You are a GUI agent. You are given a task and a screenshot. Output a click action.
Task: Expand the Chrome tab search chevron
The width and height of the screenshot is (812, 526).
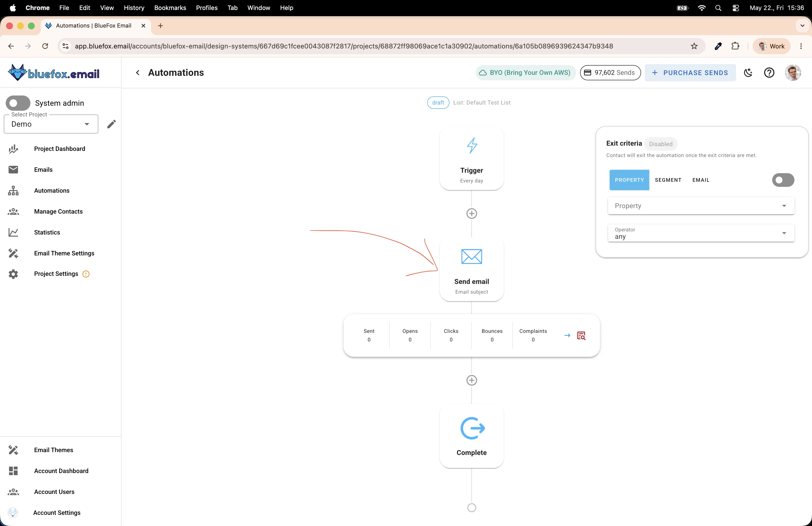point(803,26)
